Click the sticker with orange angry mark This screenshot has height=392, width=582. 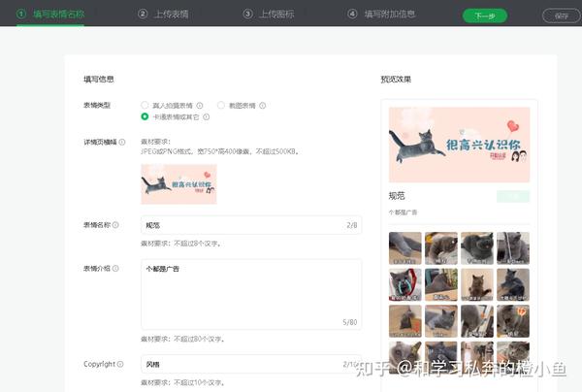pyautogui.click(x=513, y=321)
